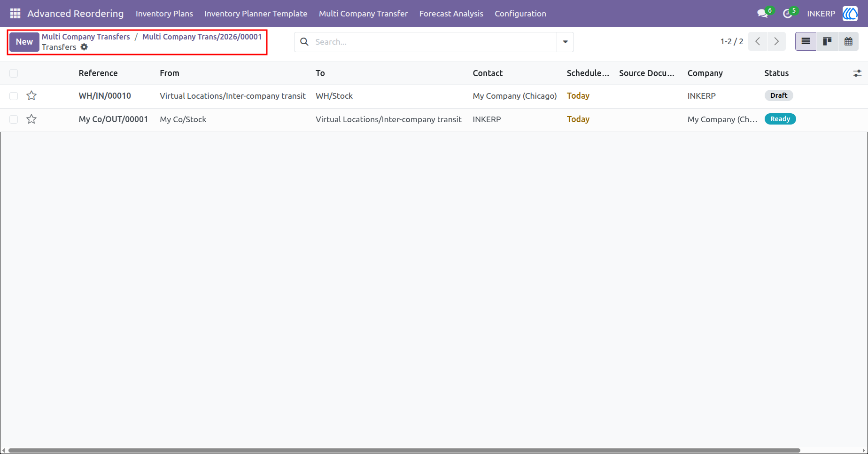Open the Transfers gear actions menu
The image size is (868, 454).
coord(84,47)
